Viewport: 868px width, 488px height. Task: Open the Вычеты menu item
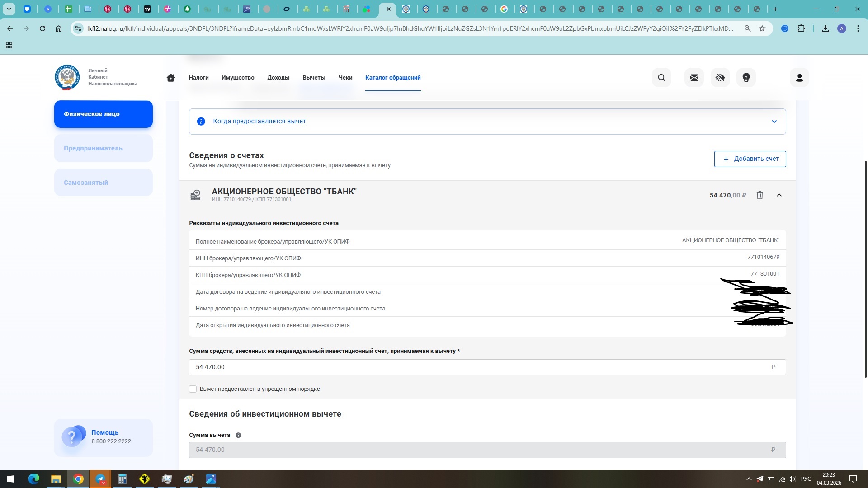tap(314, 78)
